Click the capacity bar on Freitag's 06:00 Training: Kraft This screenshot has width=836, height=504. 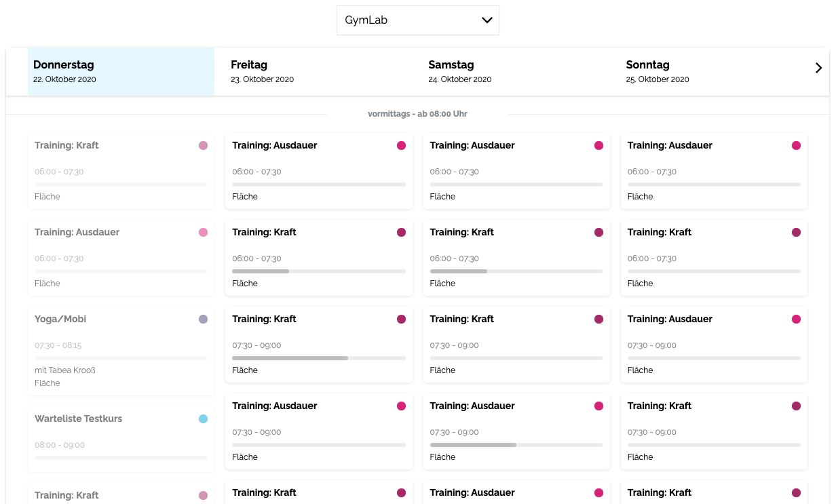click(319, 271)
